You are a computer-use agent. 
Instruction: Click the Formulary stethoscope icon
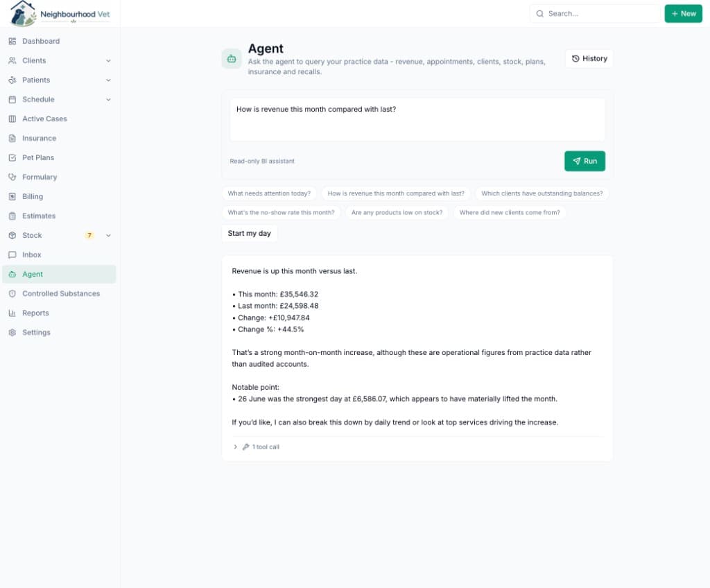pyautogui.click(x=12, y=177)
